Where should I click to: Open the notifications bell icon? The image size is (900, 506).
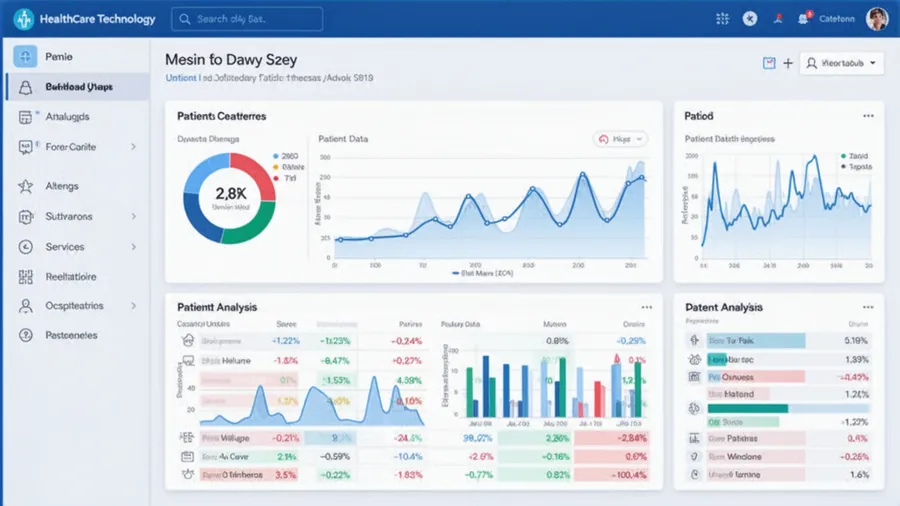pyautogui.click(x=804, y=19)
